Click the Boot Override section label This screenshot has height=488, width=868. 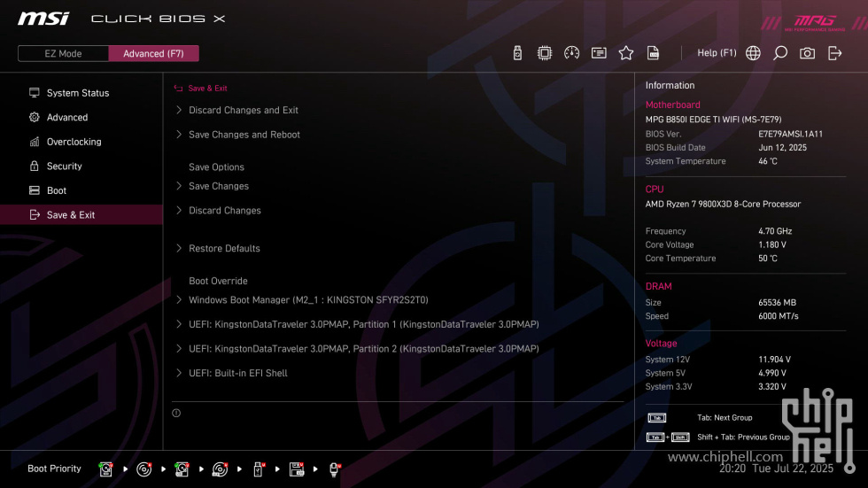218,281
